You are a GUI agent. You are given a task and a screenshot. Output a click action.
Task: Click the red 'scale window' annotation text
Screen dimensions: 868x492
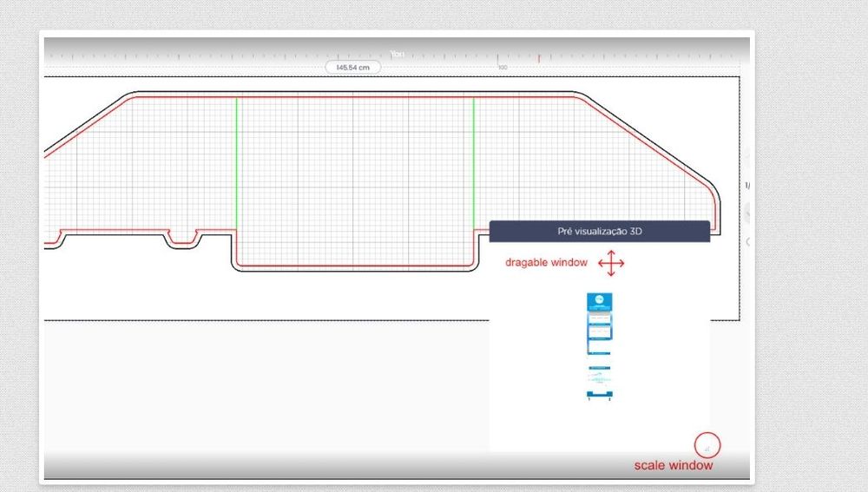tap(673, 466)
